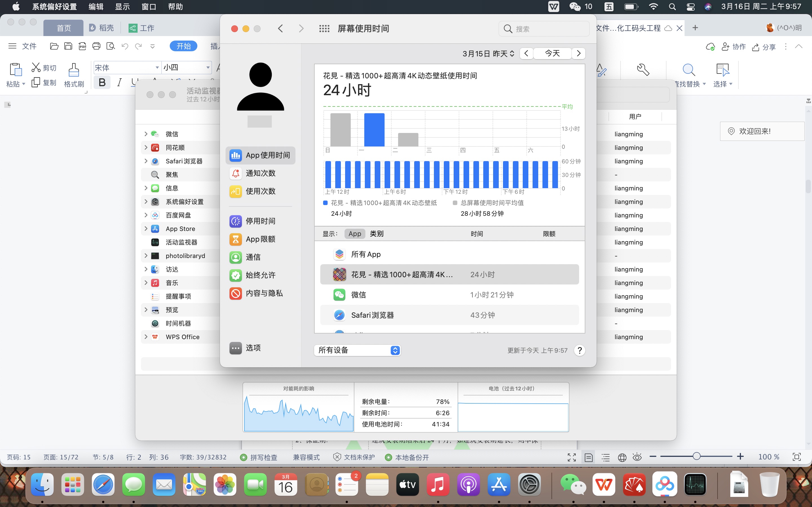The height and width of the screenshot is (507, 812).
Task: Click 今天 navigation button
Action: coord(552,53)
